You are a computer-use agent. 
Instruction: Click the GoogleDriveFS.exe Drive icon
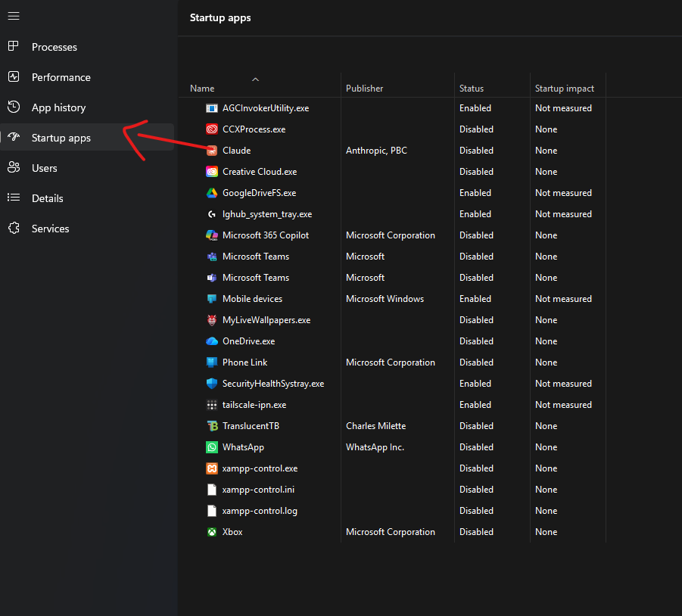(x=212, y=193)
